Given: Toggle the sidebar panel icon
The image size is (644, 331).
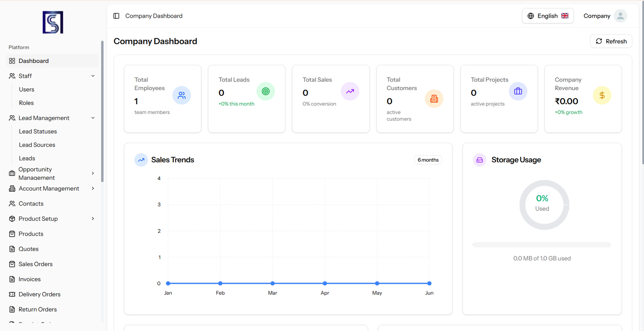Looking at the screenshot, I should coord(116,16).
